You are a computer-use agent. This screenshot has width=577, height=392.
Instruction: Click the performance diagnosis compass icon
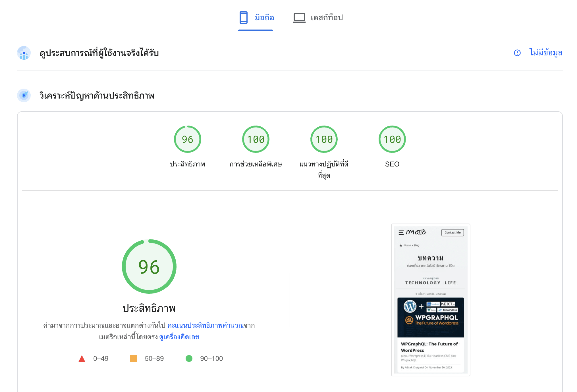[x=24, y=95]
